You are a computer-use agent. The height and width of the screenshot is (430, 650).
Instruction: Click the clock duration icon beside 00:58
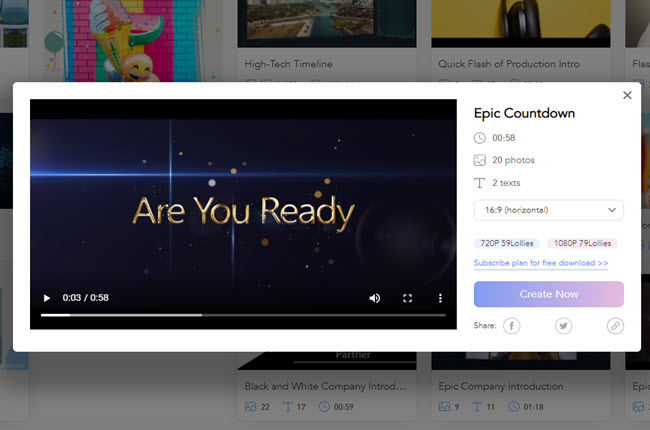pos(480,138)
